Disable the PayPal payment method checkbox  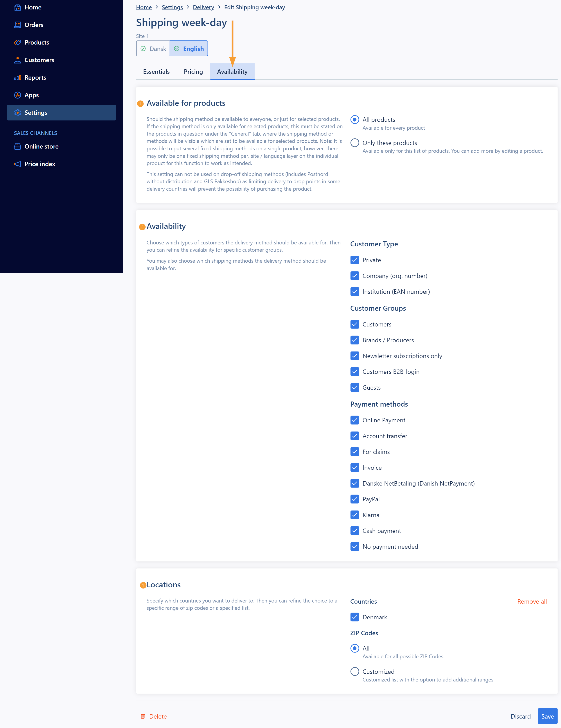tap(355, 499)
